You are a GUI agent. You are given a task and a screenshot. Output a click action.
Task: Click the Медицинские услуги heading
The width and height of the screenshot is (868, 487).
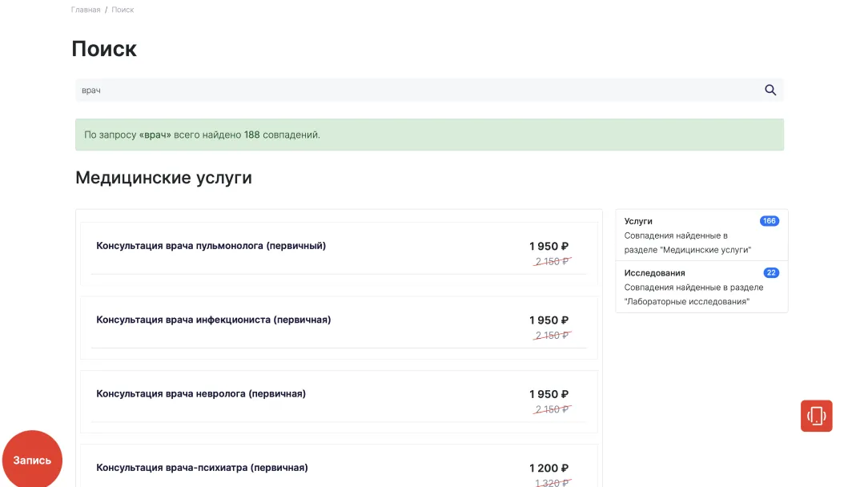(x=164, y=178)
